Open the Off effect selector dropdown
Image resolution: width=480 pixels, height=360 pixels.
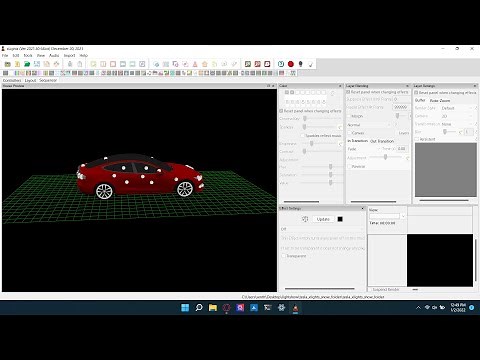pyautogui.click(x=322, y=229)
